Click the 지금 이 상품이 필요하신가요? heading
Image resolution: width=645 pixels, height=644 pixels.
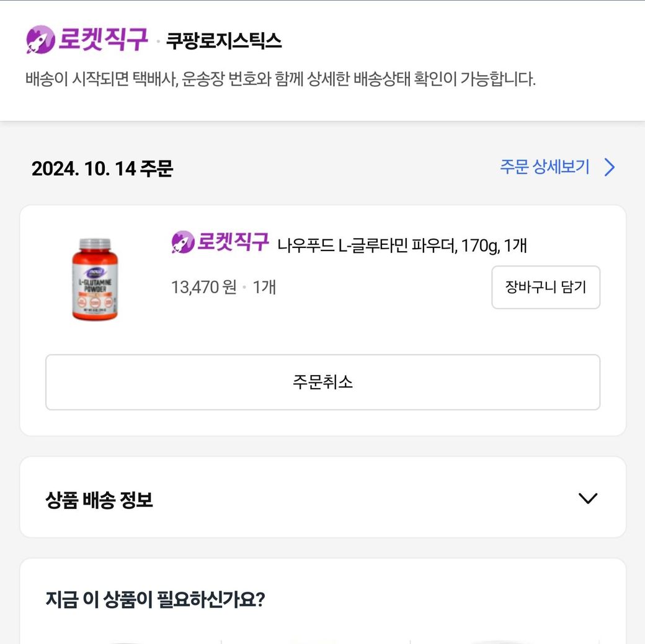tap(155, 599)
